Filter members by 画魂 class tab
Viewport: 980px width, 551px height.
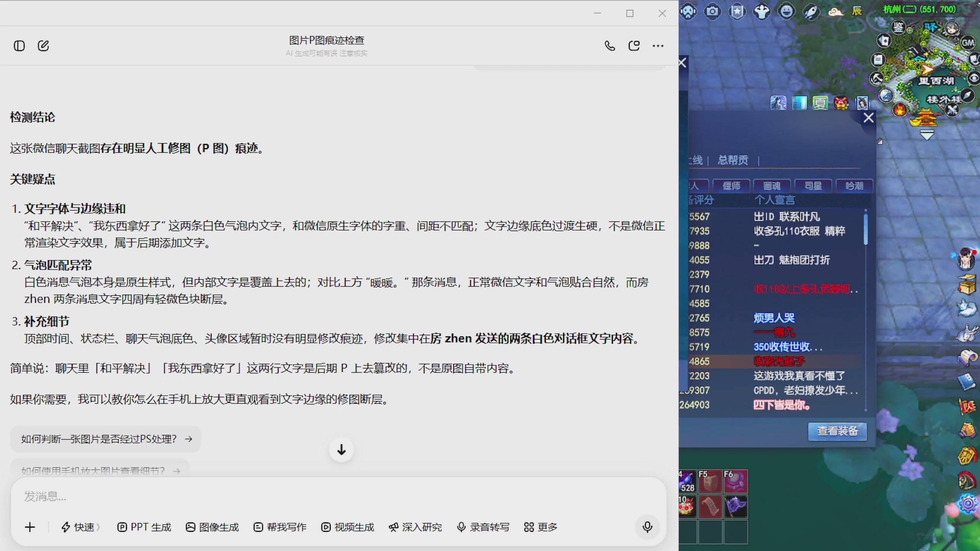point(772,186)
